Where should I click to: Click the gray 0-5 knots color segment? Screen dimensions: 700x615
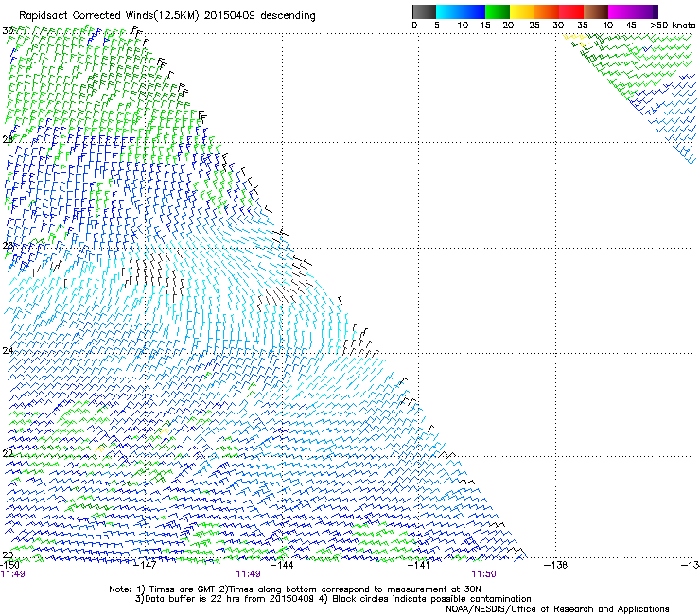[x=424, y=11]
